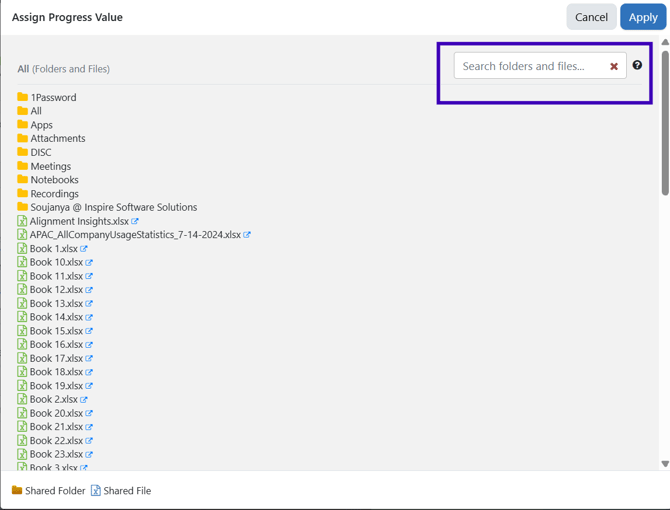Click the folder icon beside Recordings
Viewport: 670px width, 510px height.
click(x=22, y=193)
